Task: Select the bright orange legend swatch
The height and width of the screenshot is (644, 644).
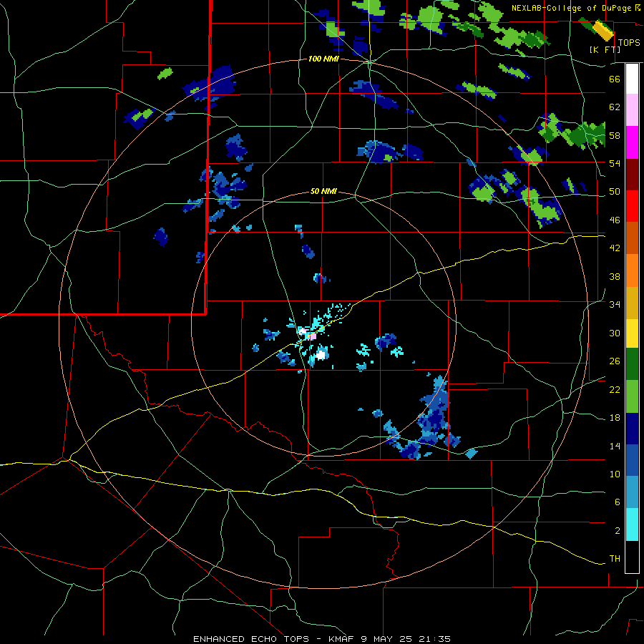Action: 632,270
